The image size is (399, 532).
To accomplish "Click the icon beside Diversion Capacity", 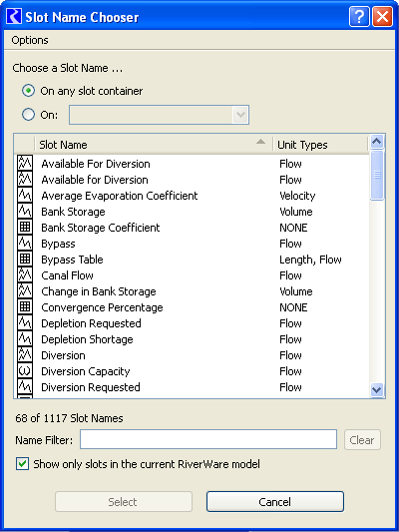I will pyautogui.click(x=25, y=371).
